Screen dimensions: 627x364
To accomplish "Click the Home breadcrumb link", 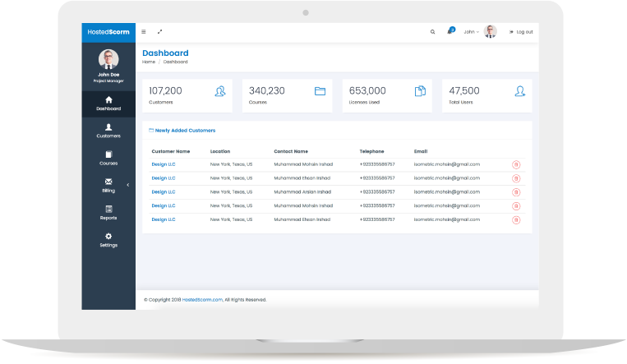I will [149, 62].
